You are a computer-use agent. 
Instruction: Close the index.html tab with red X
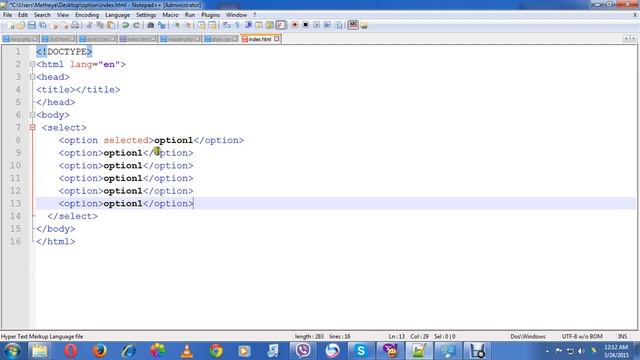point(277,39)
